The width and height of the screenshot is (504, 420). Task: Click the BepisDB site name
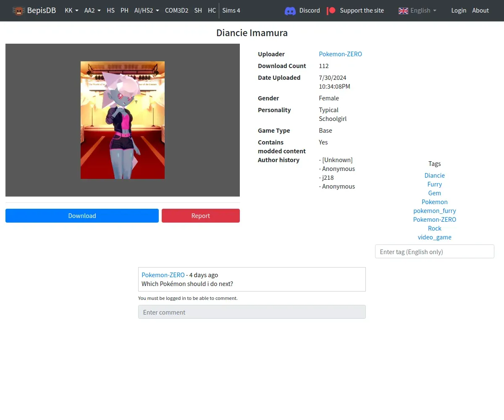(x=42, y=10)
